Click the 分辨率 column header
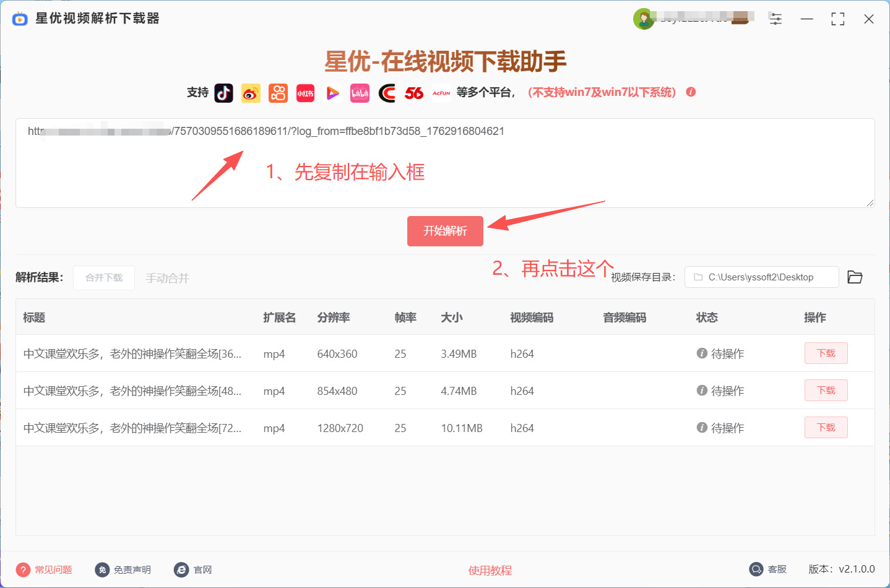 334,318
